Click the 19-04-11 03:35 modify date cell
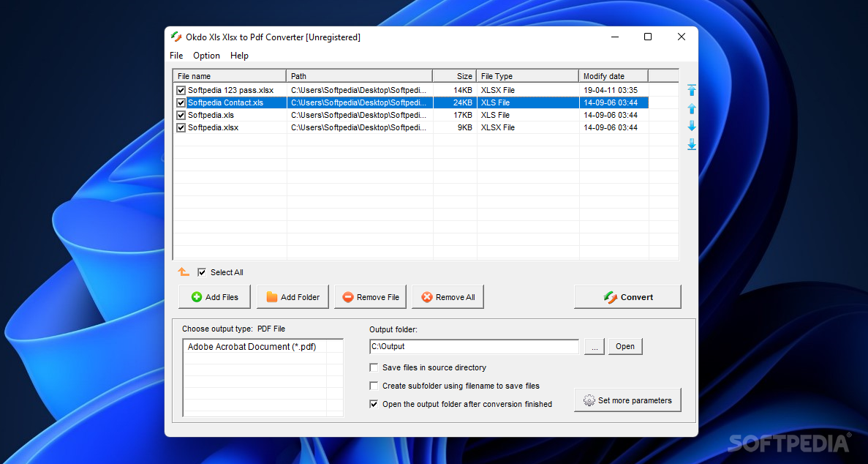This screenshot has width=868, height=464. [x=614, y=90]
